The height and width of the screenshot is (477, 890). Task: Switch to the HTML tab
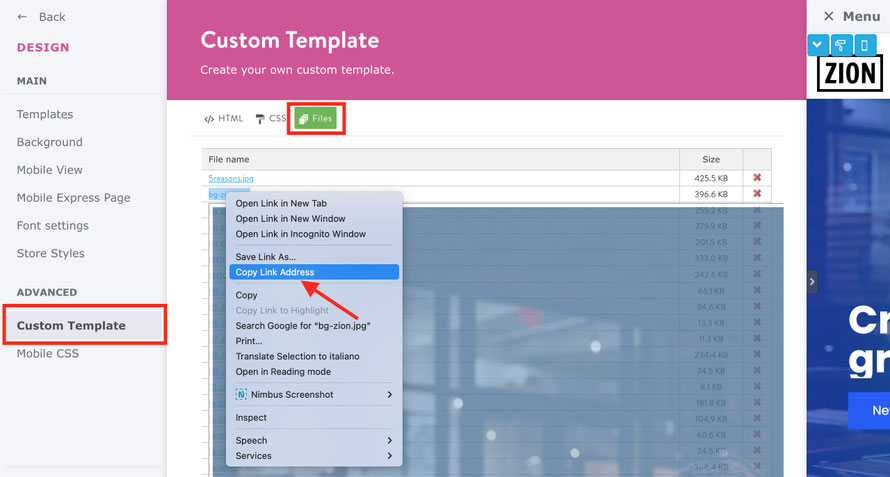click(224, 119)
